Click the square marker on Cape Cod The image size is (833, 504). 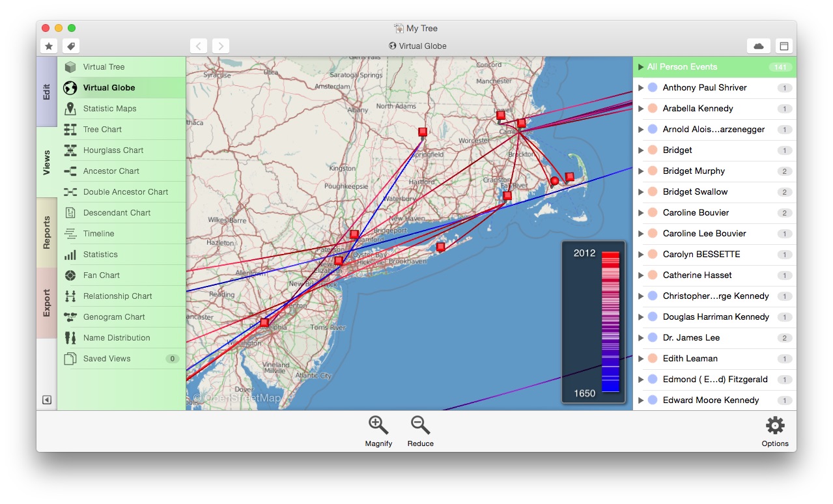click(x=570, y=177)
